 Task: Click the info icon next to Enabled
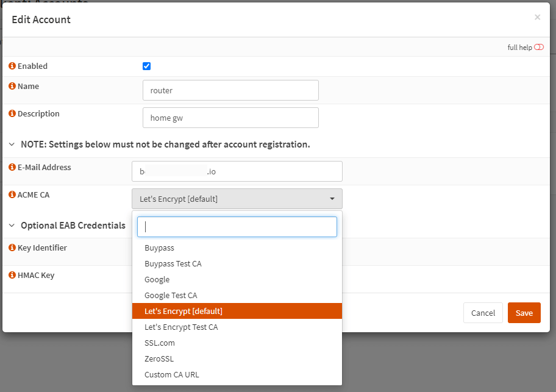tap(12, 66)
